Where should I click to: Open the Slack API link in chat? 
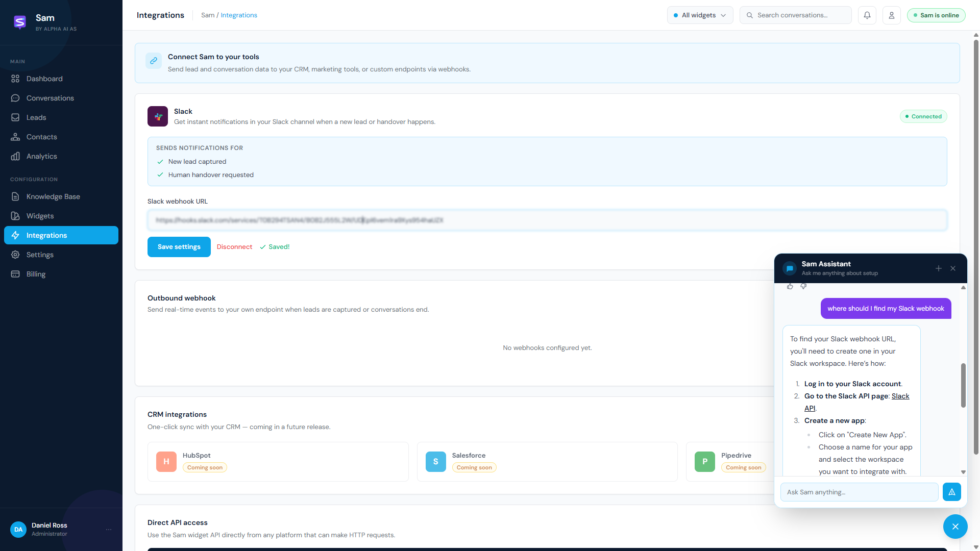(x=900, y=396)
